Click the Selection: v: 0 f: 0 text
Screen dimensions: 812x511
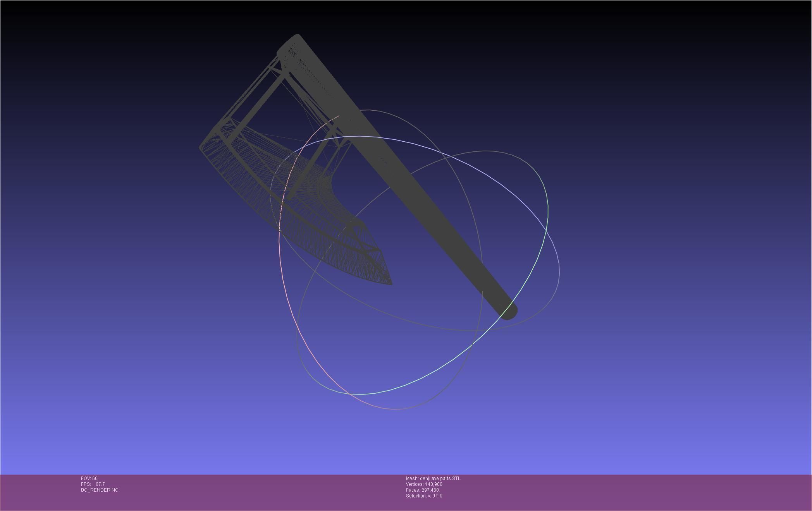tap(424, 496)
